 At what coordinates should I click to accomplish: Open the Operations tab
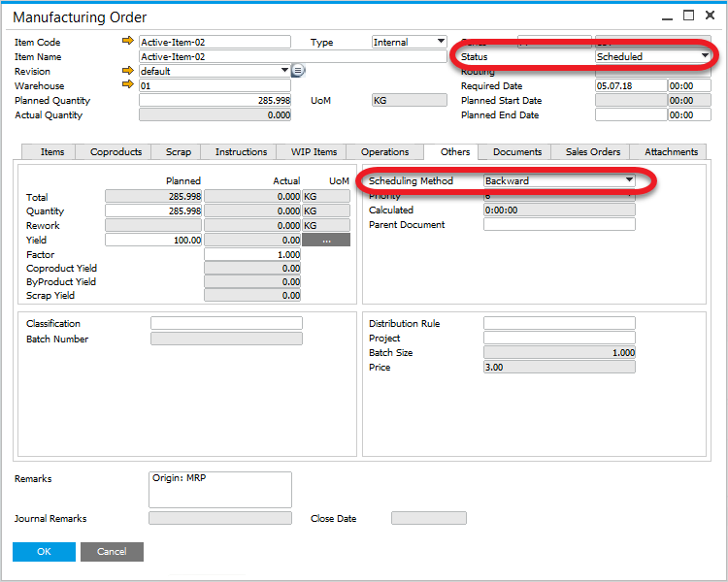384,152
